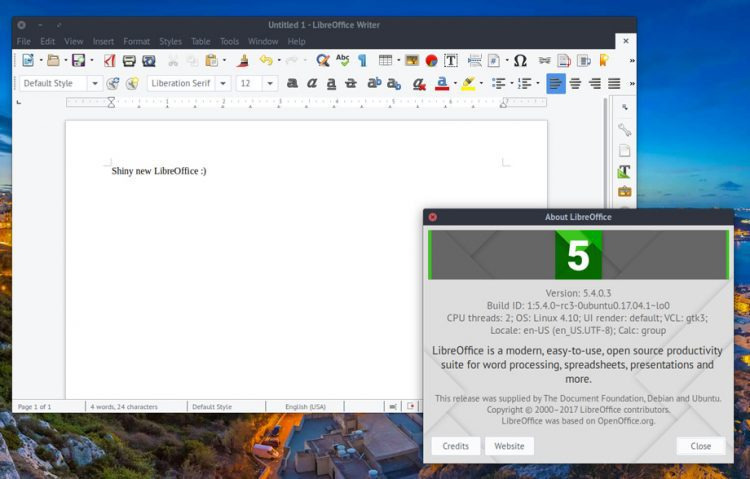Click the Open folder icon
The image size is (750, 479).
pyautogui.click(x=53, y=60)
